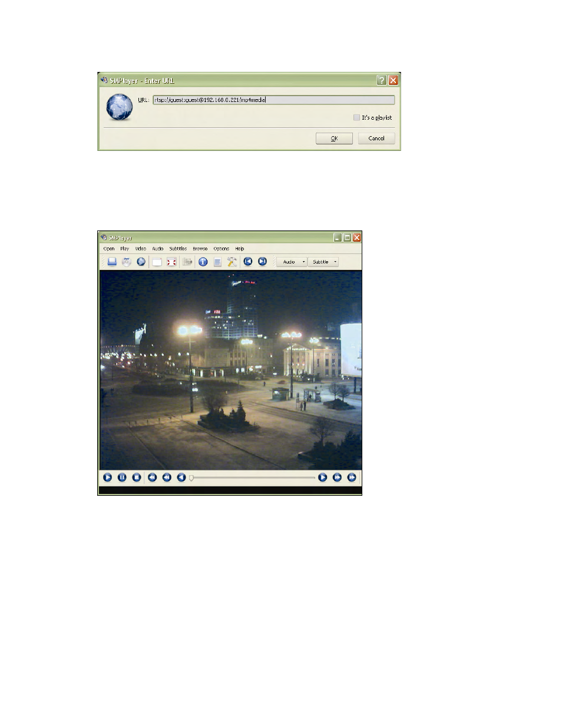Viewport: 562px width, 728px height.
Task: Close the Enter URL dialog
Action: click(394, 80)
